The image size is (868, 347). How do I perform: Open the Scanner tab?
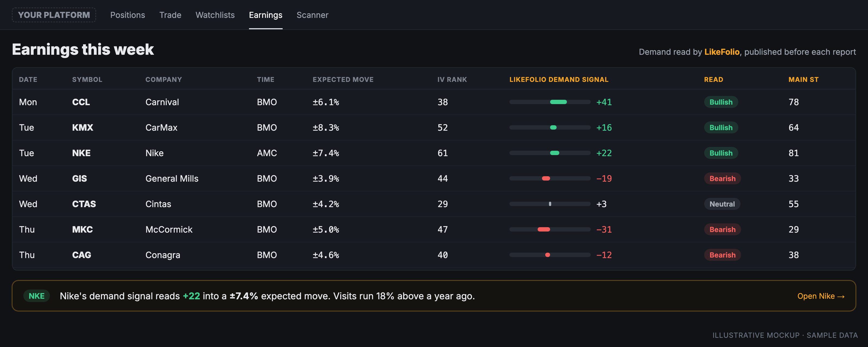point(312,15)
